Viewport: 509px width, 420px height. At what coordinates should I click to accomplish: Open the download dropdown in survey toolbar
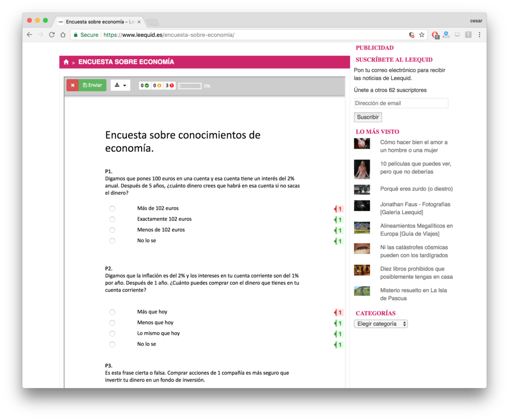coord(120,85)
